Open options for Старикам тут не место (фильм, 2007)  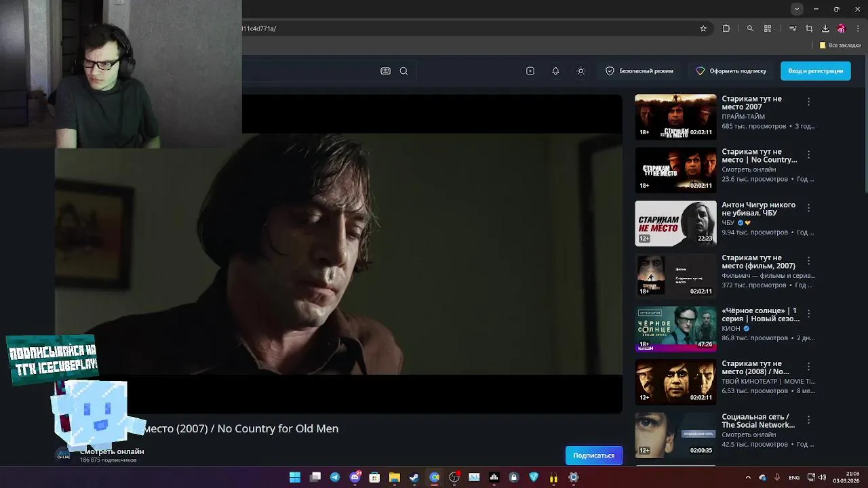pyautogui.click(x=808, y=260)
